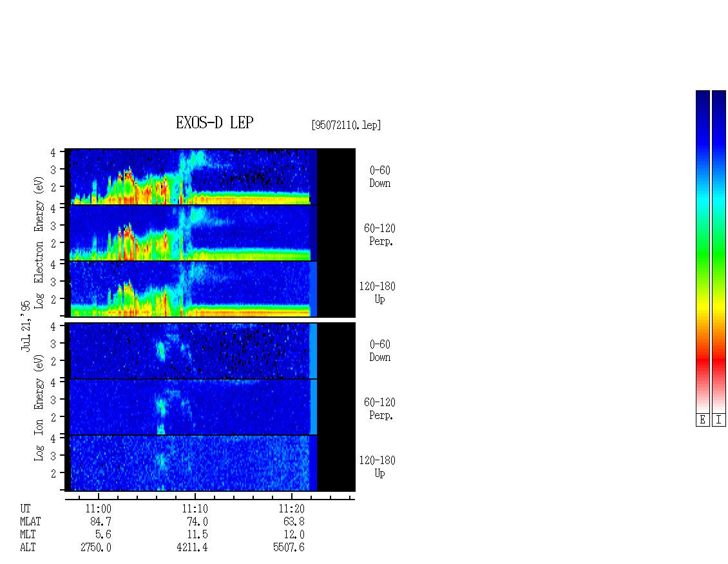Screen dimensions: 728x564
Task: Click the '120-180 Up' label beside electron panels
Action: [378, 293]
